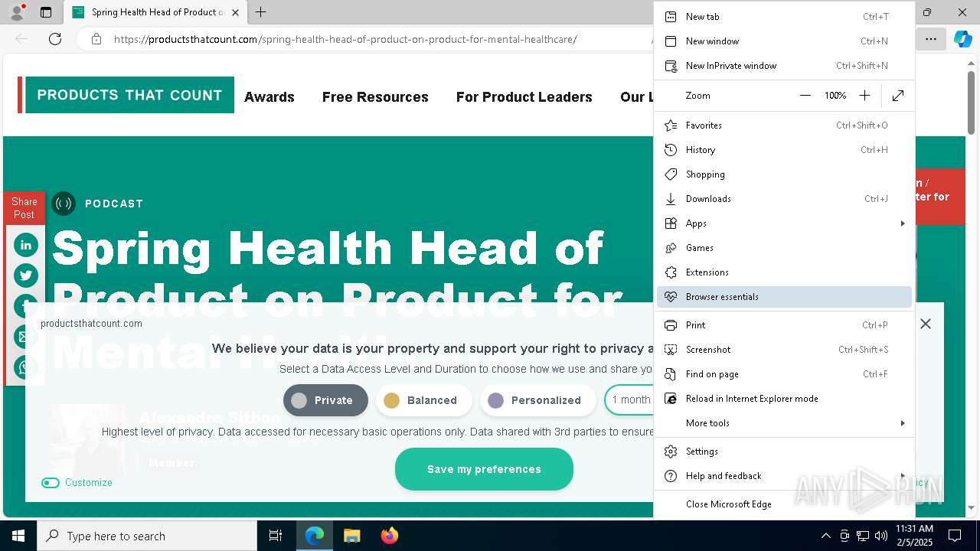Click the podcast icon badge
This screenshot has height=551, width=980.
coord(64,204)
